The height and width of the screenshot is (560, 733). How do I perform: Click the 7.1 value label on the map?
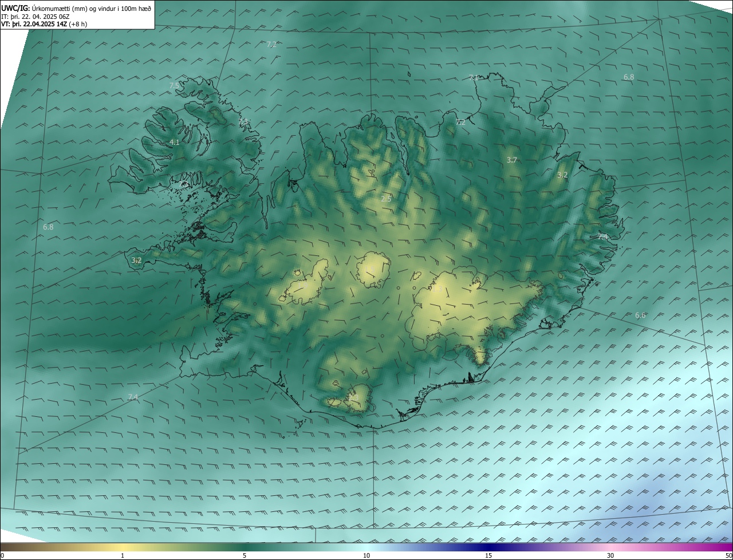[x=474, y=77]
